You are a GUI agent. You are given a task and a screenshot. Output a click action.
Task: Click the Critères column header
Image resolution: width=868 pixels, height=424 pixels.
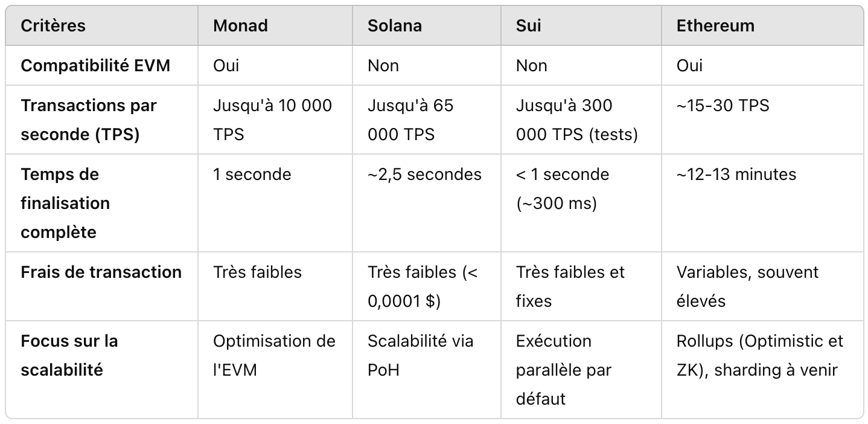click(x=53, y=25)
